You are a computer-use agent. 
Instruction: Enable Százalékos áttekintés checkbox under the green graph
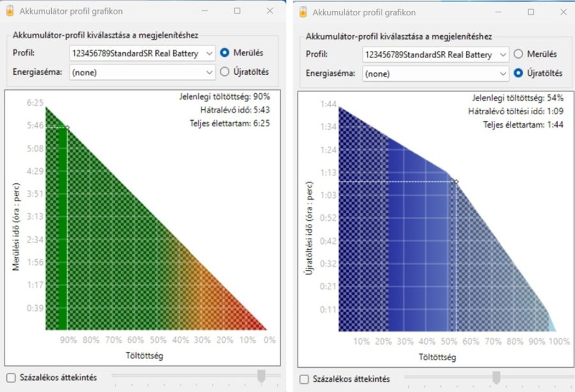pos(10,377)
